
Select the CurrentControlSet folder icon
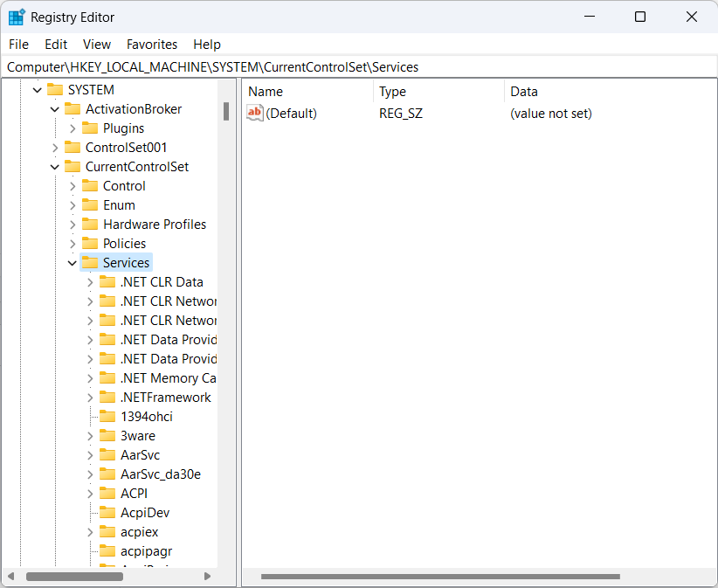point(72,167)
